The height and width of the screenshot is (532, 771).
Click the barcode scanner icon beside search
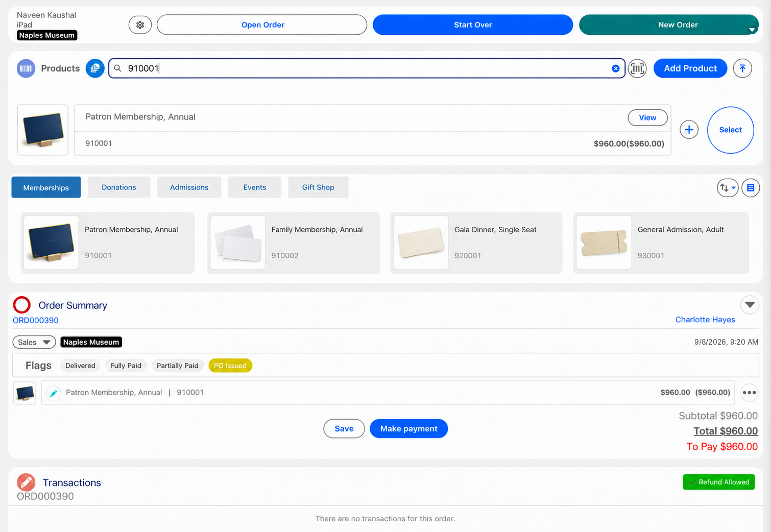click(x=637, y=68)
